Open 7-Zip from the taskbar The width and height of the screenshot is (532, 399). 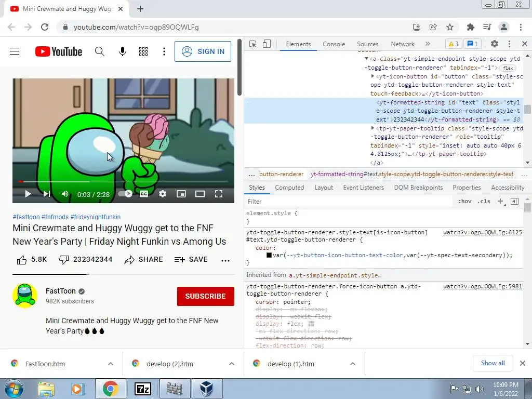coord(143,389)
